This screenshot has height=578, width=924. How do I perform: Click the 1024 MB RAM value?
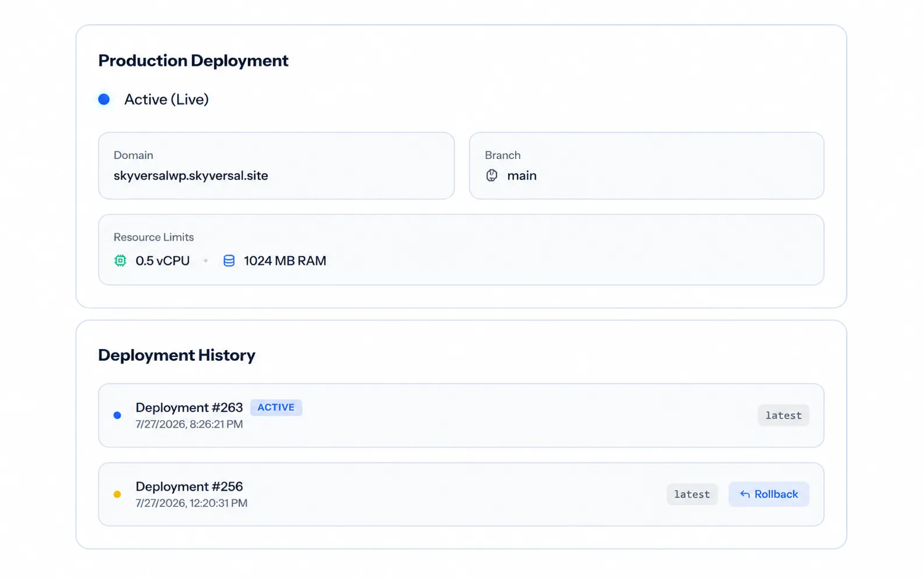285,260
